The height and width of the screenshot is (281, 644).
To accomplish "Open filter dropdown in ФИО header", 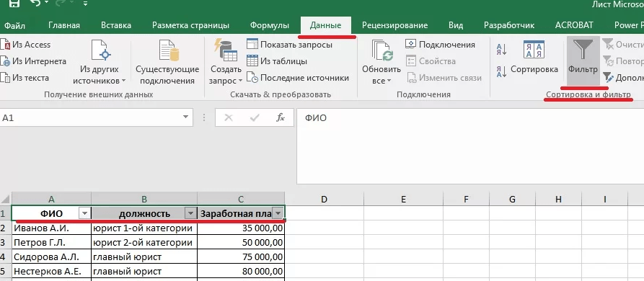I will coord(84,213).
